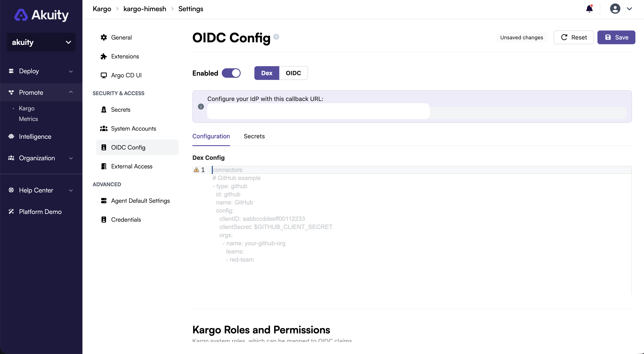This screenshot has width=644, height=354.
Task: Open General settings page
Action: coord(137,38)
